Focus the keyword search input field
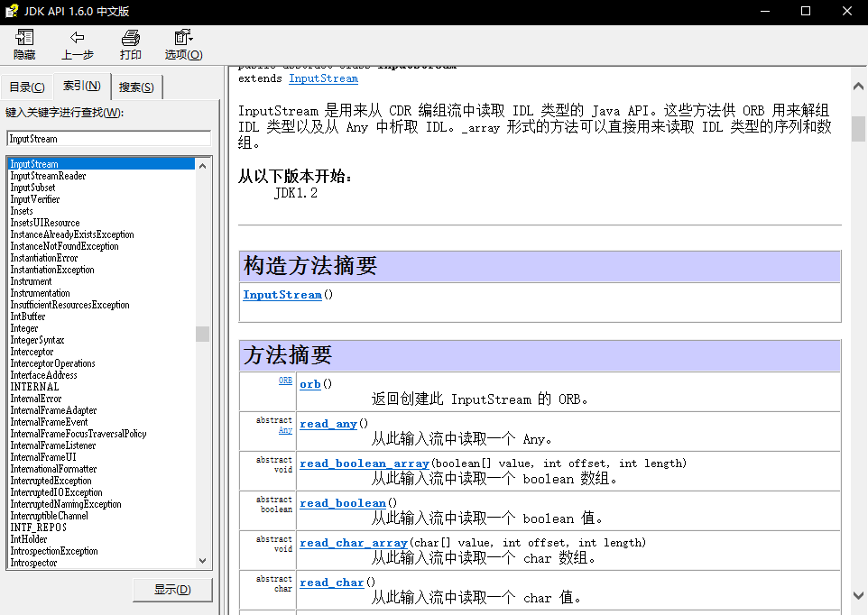868x615 pixels. pyautogui.click(x=109, y=139)
